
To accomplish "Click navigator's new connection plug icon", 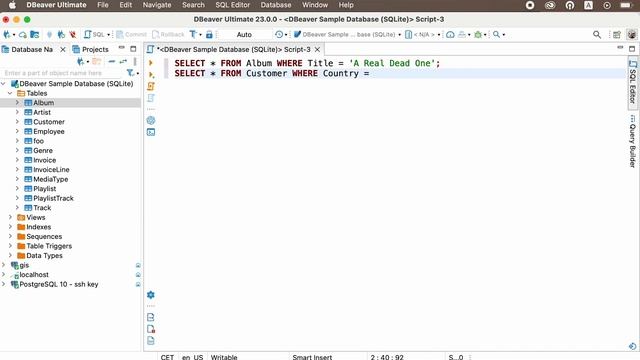I will click(80, 62).
